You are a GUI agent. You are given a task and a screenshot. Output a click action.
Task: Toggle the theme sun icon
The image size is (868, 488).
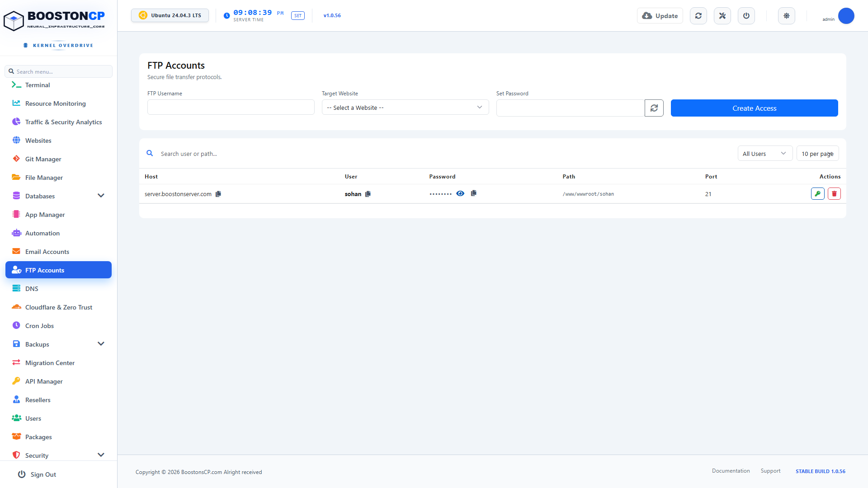786,16
